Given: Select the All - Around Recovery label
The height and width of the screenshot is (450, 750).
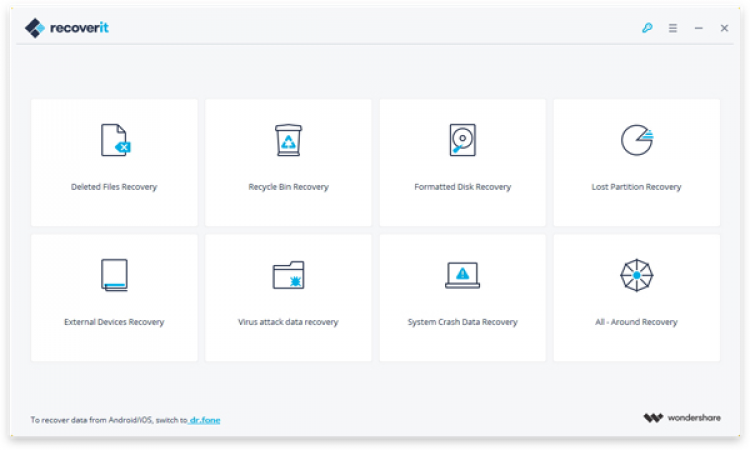Looking at the screenshot, I should pos(636,322).
